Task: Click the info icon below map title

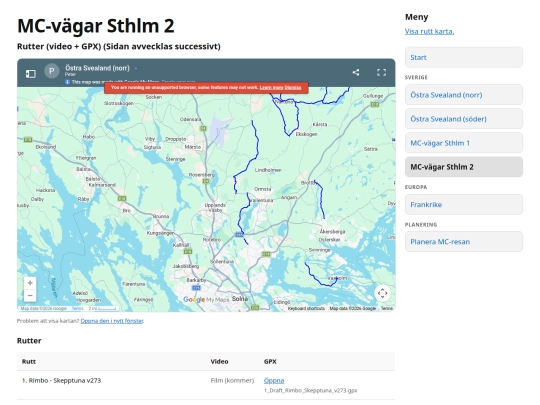Action: (68, 82)
